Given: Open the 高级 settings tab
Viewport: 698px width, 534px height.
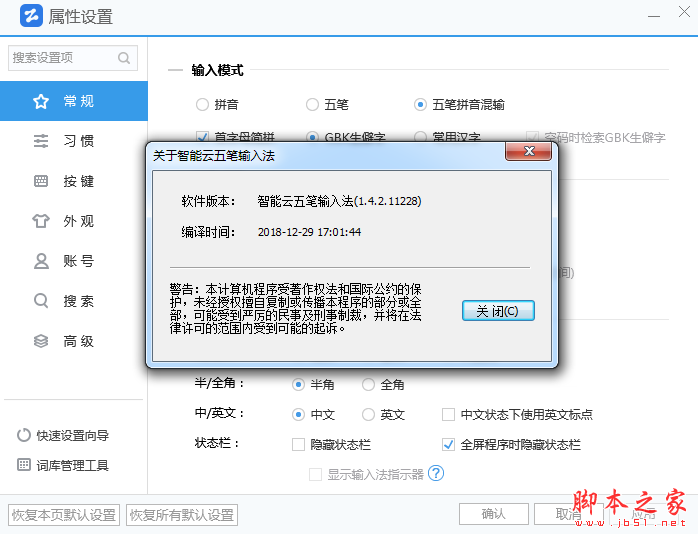Looking at the screenshot, I should (74, 341).
